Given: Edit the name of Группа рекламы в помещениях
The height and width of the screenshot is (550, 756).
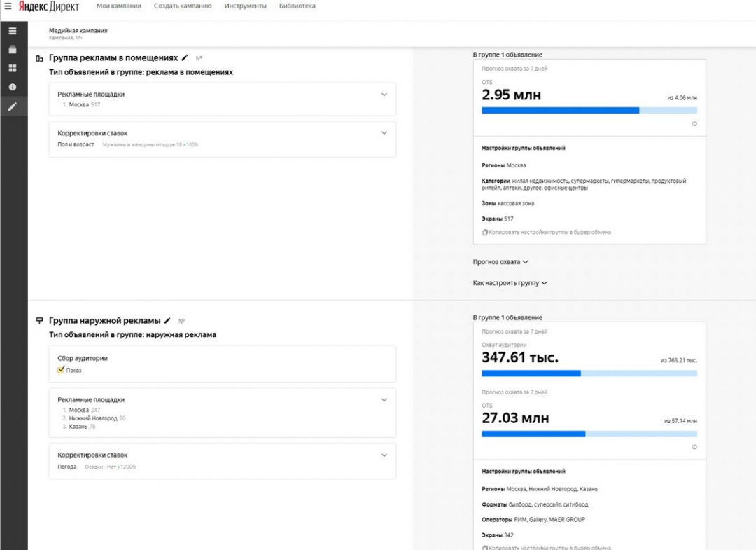Looking at the screenshot, I should 185,57.
